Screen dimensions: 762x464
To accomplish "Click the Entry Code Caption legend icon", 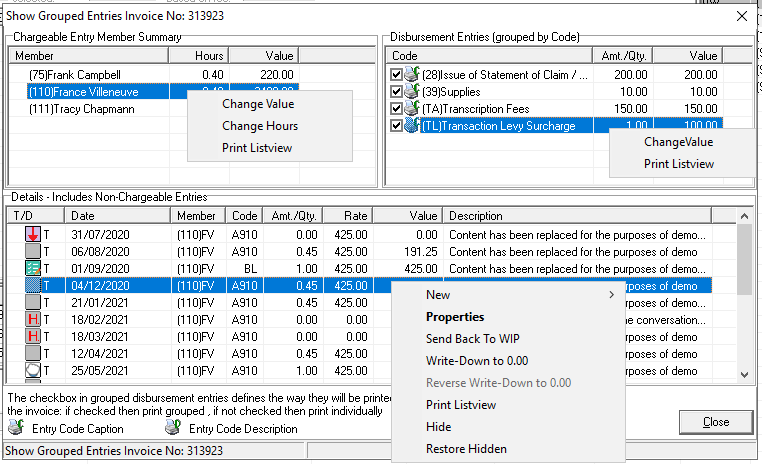I will (x=16, y=428).
